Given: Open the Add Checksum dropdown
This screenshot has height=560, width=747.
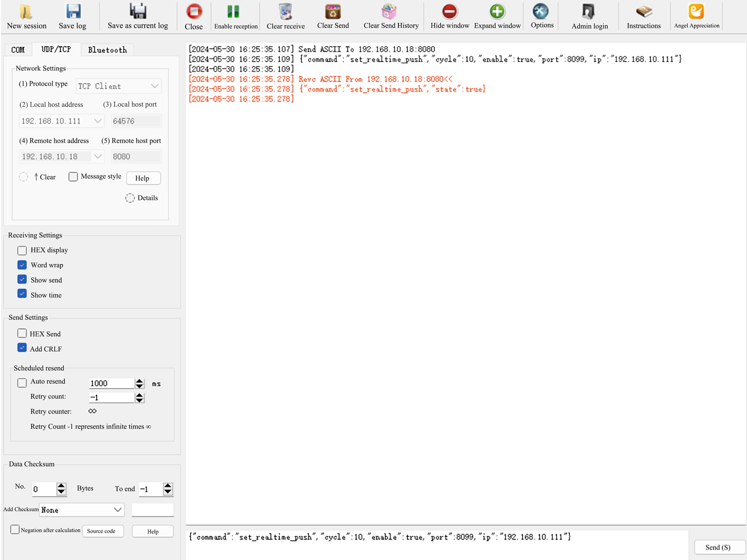Looking at the screenshot, I should pyautogui.click(x=81, y=510).
